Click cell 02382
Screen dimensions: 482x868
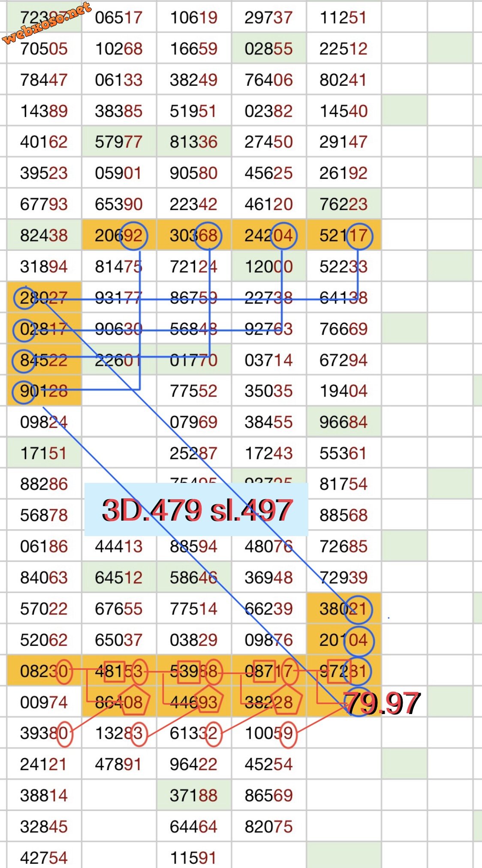269,111
